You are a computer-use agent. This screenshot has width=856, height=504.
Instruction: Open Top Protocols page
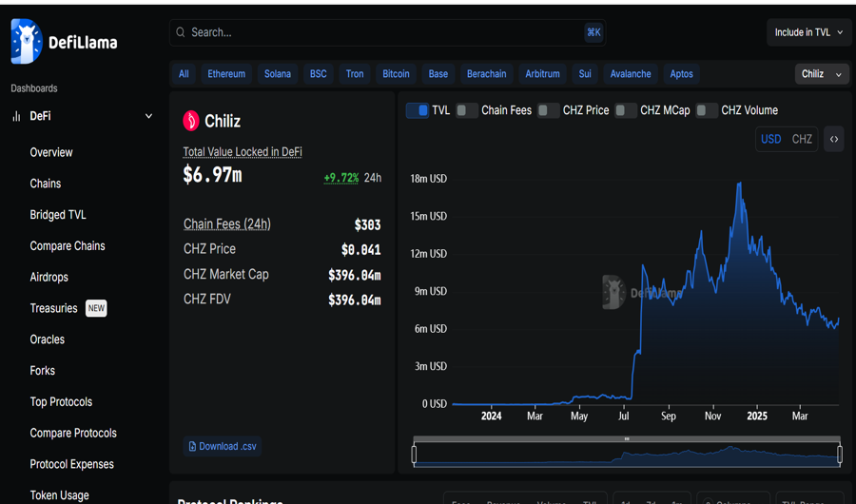61,401
